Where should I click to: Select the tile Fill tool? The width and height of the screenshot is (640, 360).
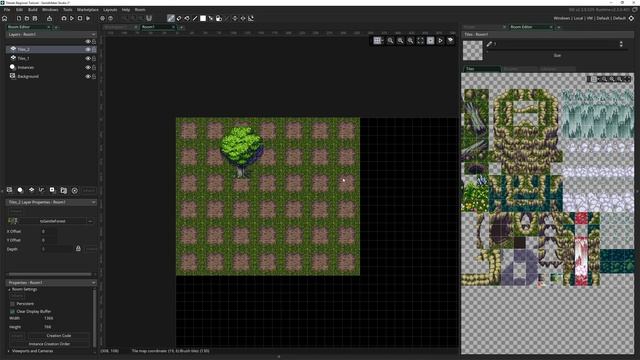(187, 18)
